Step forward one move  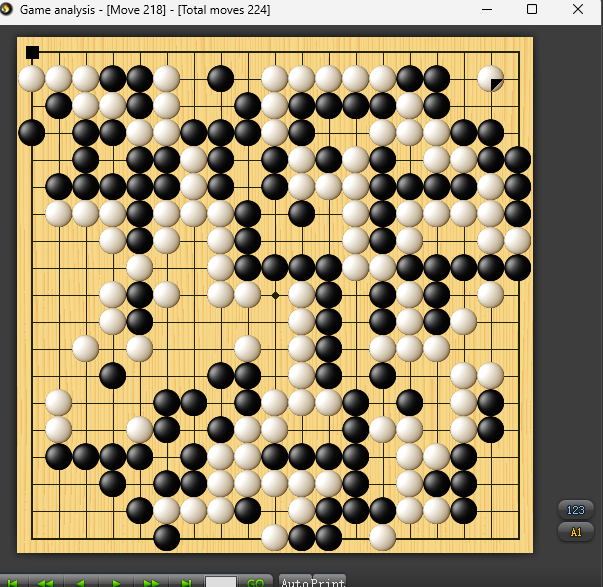116,581
